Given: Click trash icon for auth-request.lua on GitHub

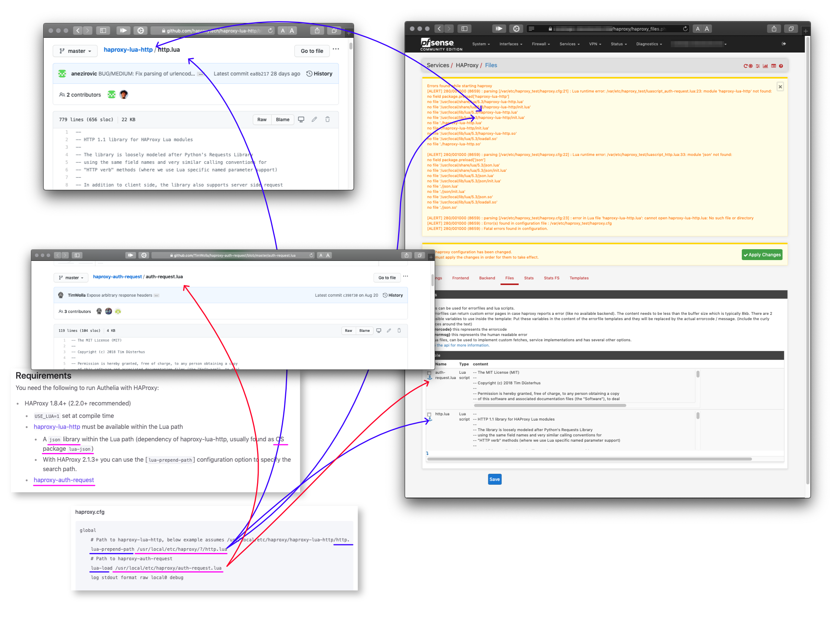Looking at the screenshot, I should click(399, 330).
